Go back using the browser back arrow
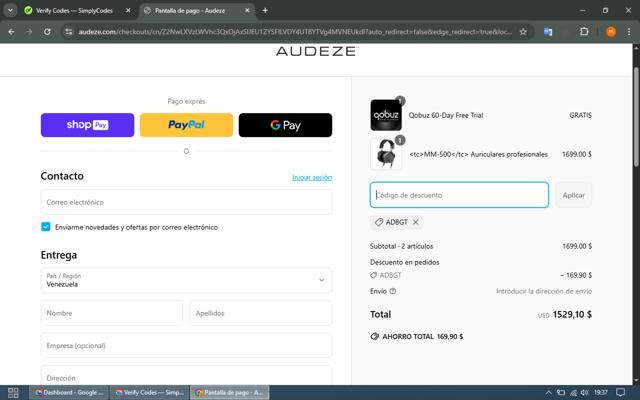This screenshot has width=640, height=400. tap(11, 31)
